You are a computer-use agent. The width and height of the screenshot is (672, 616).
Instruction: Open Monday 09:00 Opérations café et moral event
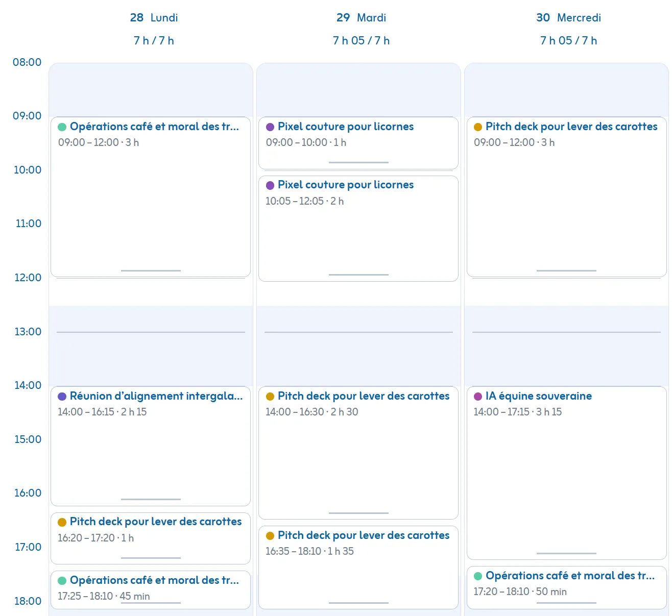pyautogui.click(x=151, y=197)
